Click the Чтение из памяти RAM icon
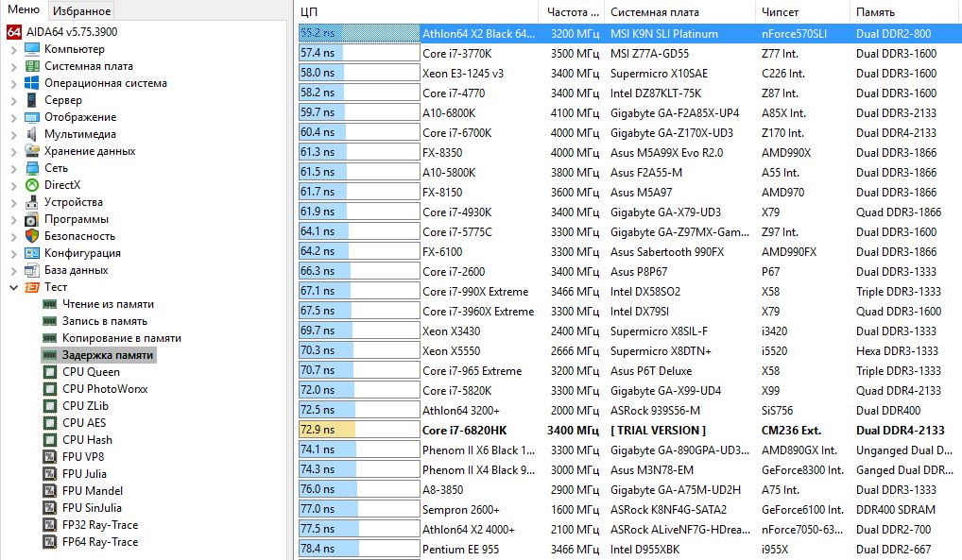 [50, 304]
